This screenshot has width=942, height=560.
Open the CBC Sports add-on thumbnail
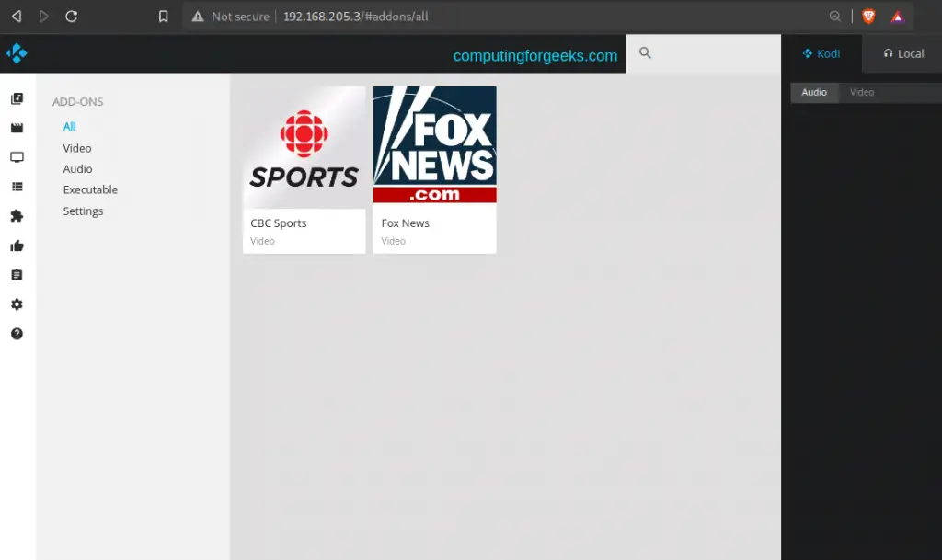pyautogui.click(x=304, y=148)
